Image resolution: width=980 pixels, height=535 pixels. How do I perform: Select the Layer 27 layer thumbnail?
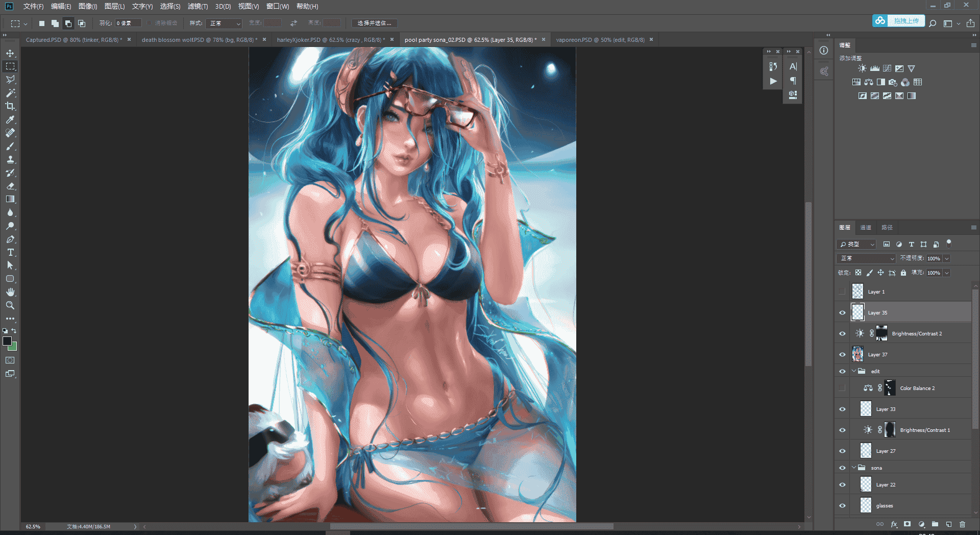coord(866,451)
